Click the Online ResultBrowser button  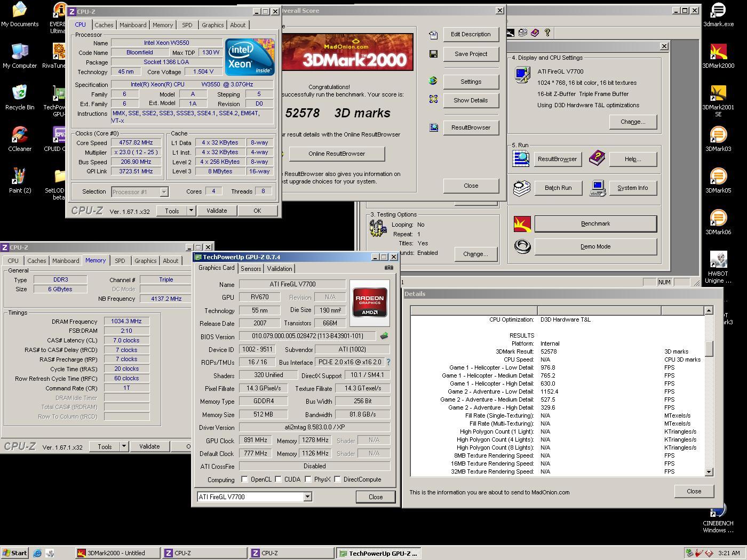click(x=337, y=154)
